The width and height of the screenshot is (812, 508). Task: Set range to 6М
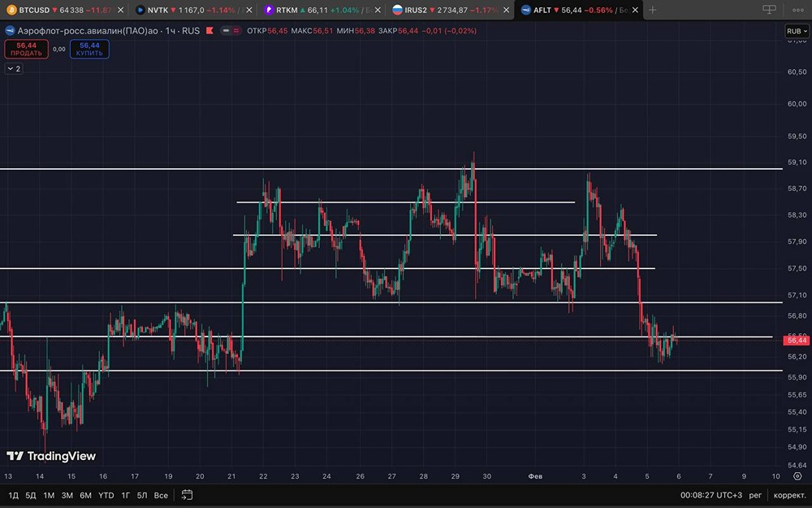tap(85, 495)
